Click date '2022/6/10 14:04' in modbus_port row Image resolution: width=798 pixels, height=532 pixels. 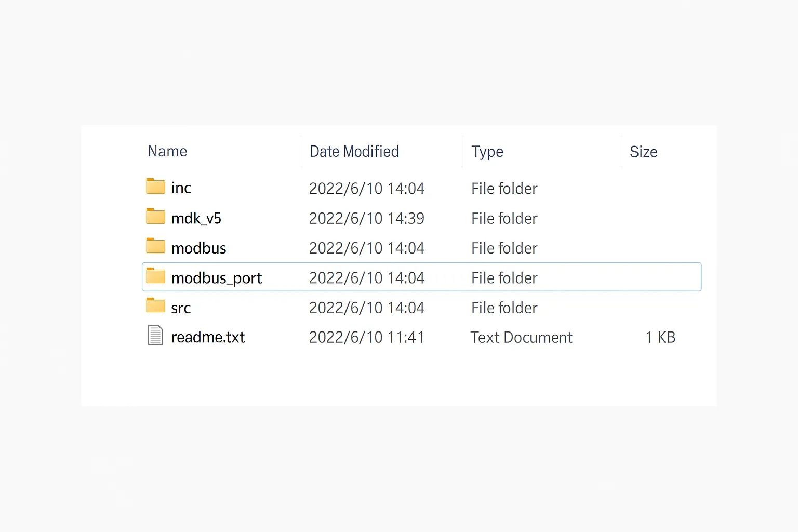coord(367,278)
